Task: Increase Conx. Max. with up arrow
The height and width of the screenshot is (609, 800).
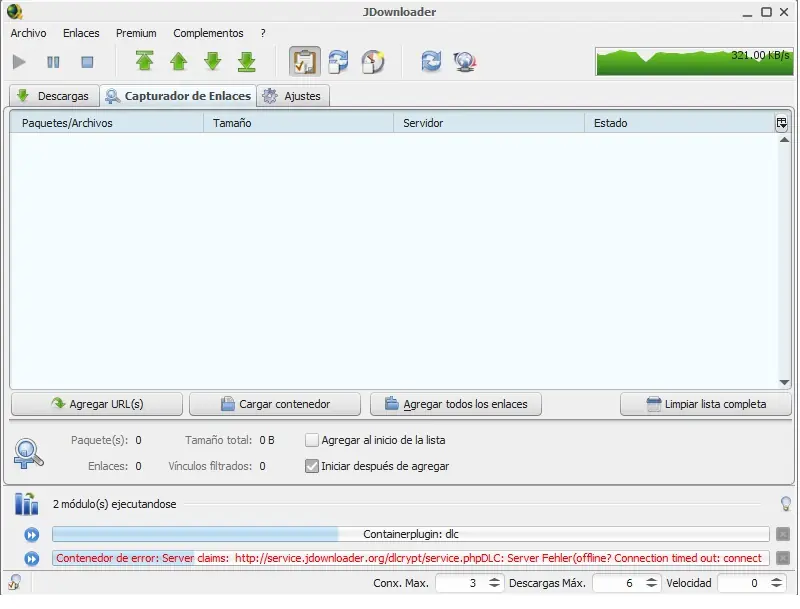Action: 494,579
